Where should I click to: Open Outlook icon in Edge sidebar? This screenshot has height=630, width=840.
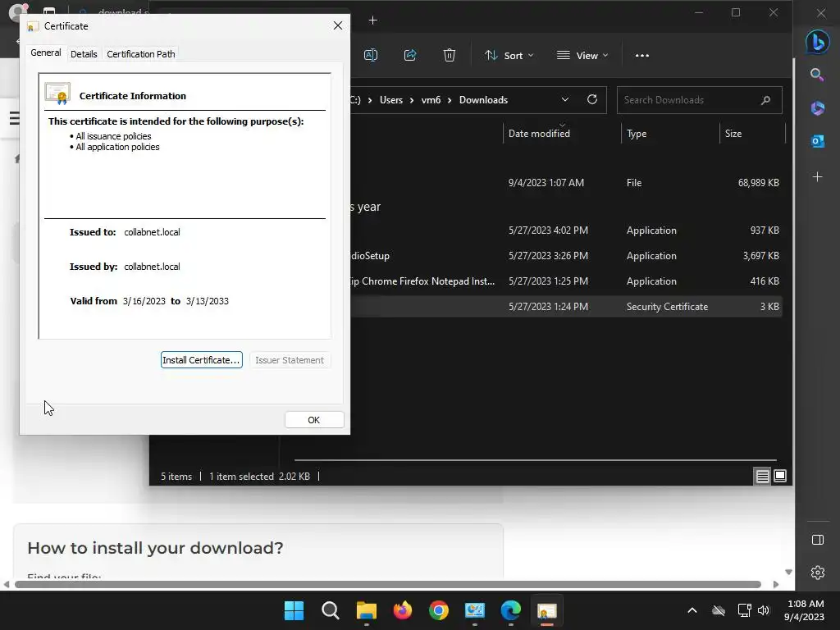pos(818,141)
